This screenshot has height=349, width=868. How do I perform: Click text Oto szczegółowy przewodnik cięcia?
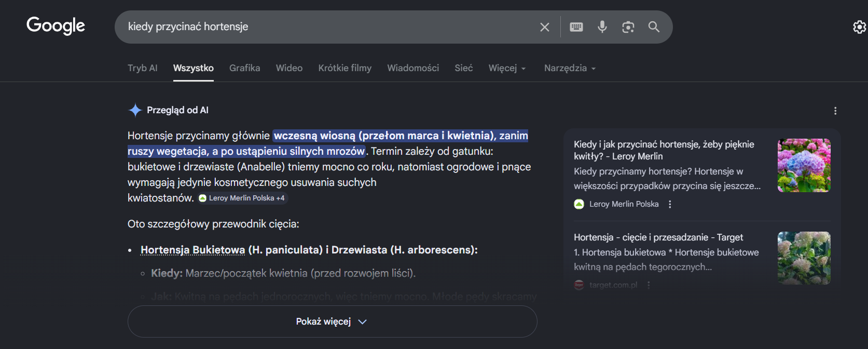pos(213,224)
